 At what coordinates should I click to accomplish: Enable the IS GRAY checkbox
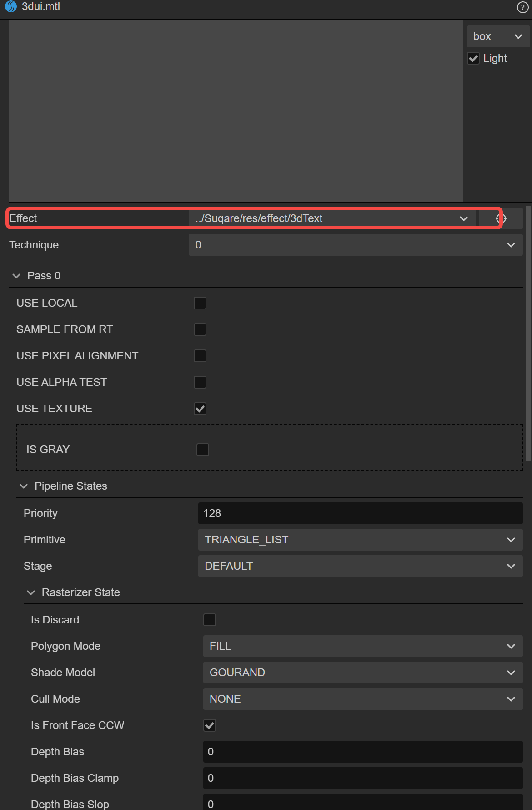point(203,450)
